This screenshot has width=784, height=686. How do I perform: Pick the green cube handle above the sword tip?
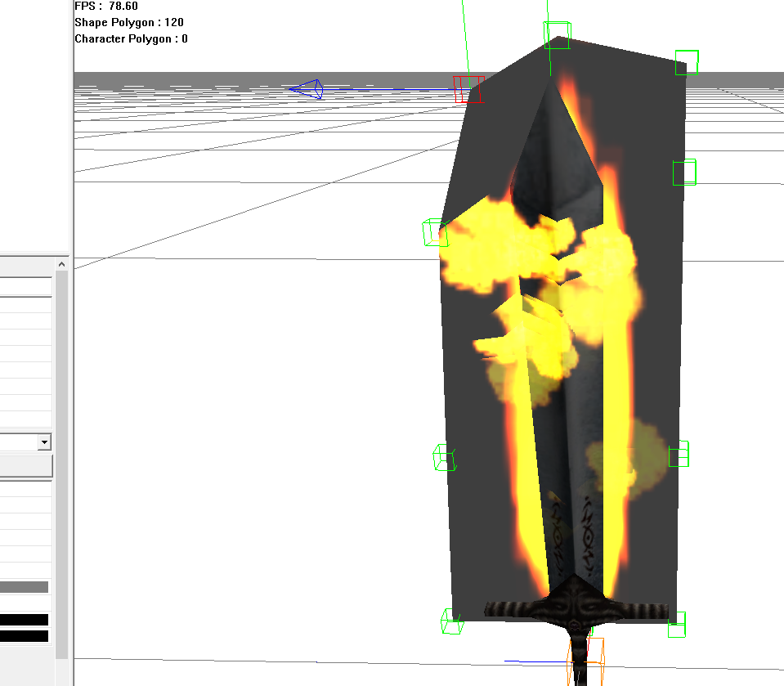tap(557, 35)
